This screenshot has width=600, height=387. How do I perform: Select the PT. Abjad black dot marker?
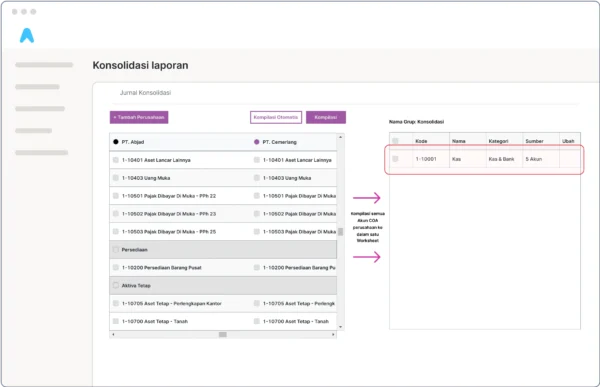pos(116,142)
